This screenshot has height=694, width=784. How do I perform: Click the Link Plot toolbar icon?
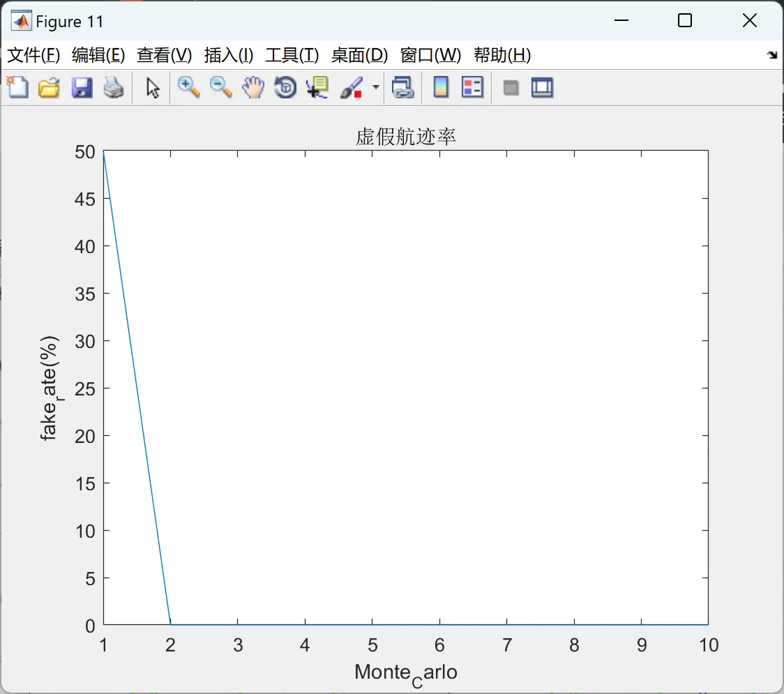pyautogui.click(x=403, y=87)
